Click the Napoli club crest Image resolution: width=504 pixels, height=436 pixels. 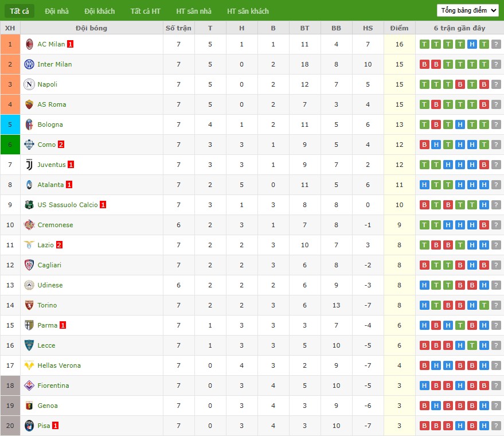tap(29, 84)
